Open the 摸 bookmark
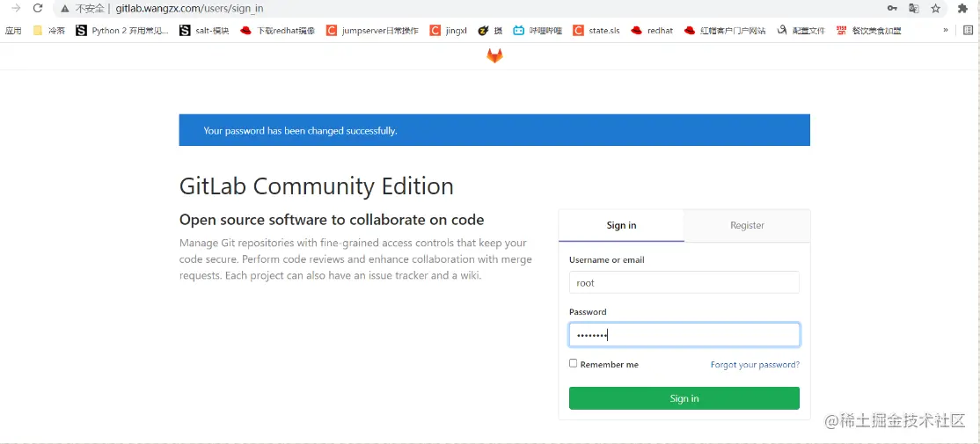This screenshot has width=980, height=444. click(490, 30)
